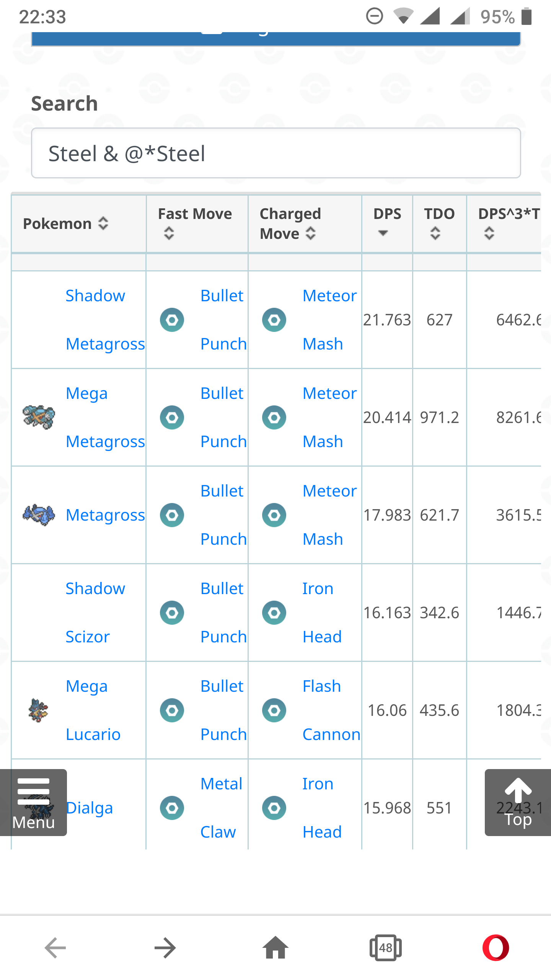The width and height of the screenshot is (551, 980).
Task: Tap the browser back arrow
Action: click(x=55, y=948)
